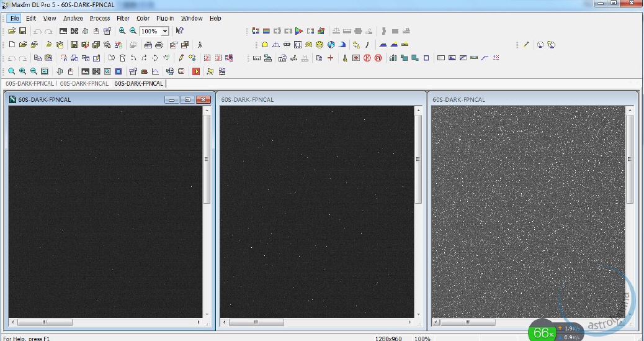This screenshot has width=644, height=341.
Task: Click the colorful play triangle icon
Action: 298,31
